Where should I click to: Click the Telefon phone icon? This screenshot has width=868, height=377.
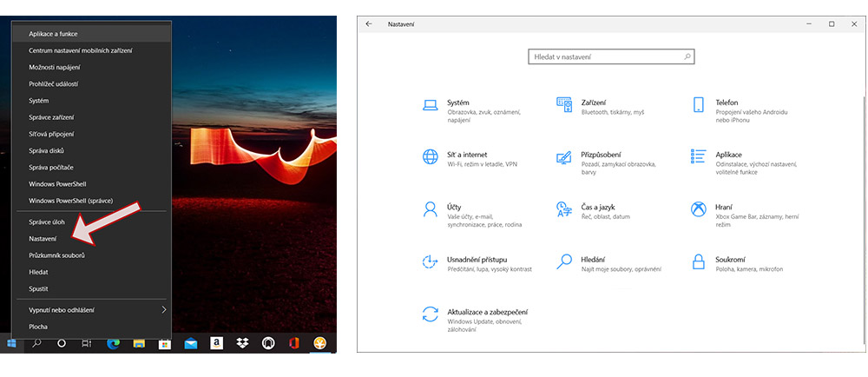coord(698,105)
